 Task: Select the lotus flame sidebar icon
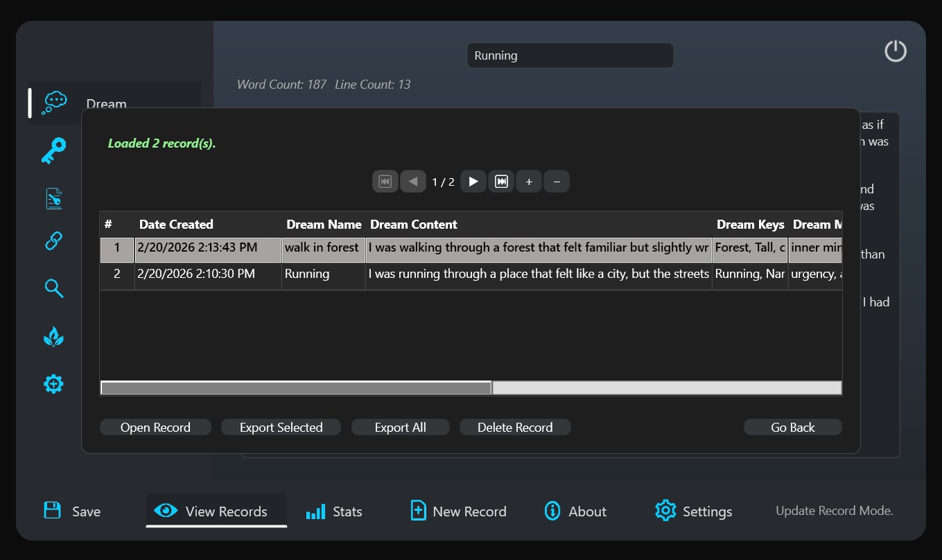(x=53, y=337)
